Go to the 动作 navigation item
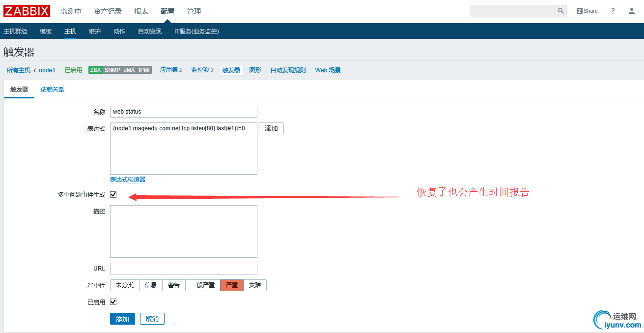 point(119,30)
